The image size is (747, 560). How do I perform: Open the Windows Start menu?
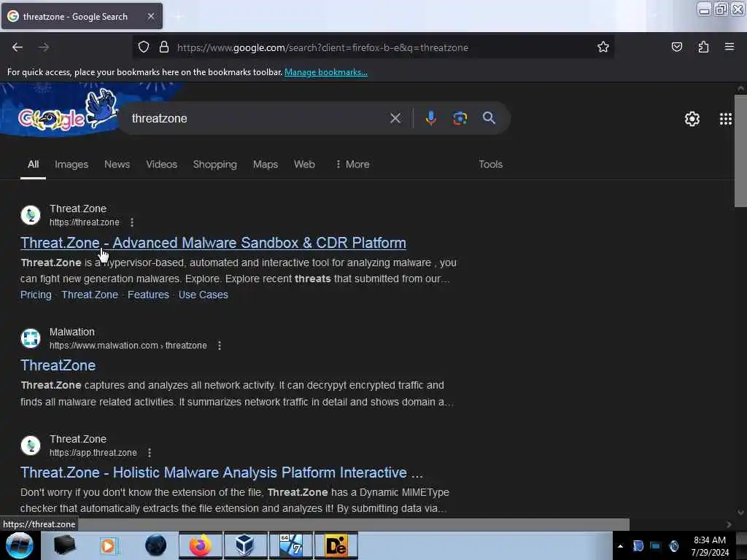[x=19, y=545]
